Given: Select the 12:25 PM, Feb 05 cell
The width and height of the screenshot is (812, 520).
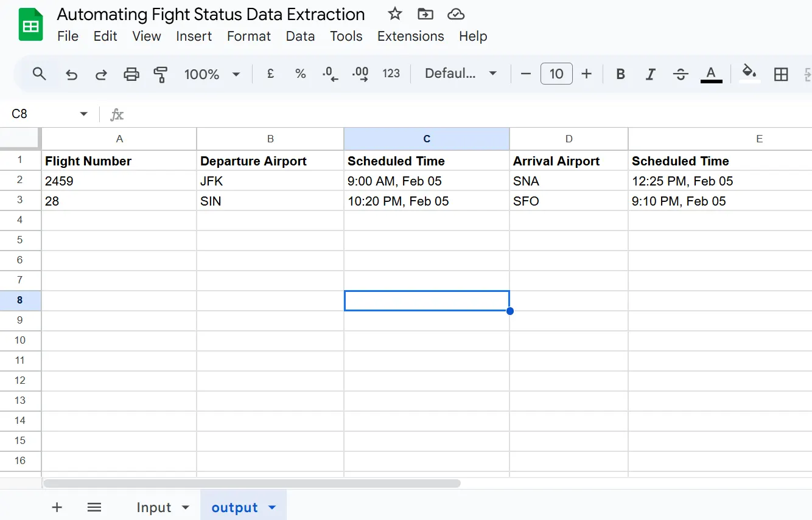Looking at the screenshot, I should (720, 181).
